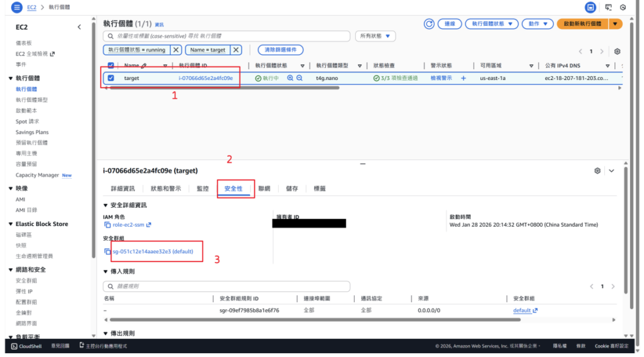Viewport: 644px width, 357px height.
Task: Switch to the 詳細資訊 tab
Action: [123, 188]
